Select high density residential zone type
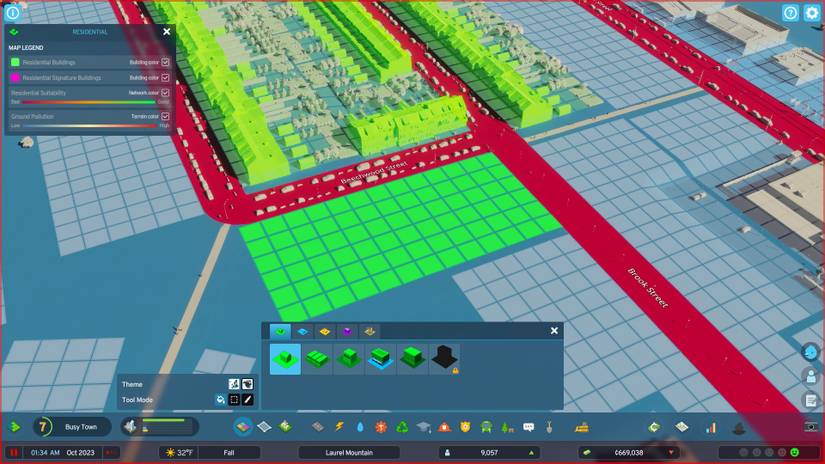825x464 pixels. pyautogui.click(x=412, y=359)
